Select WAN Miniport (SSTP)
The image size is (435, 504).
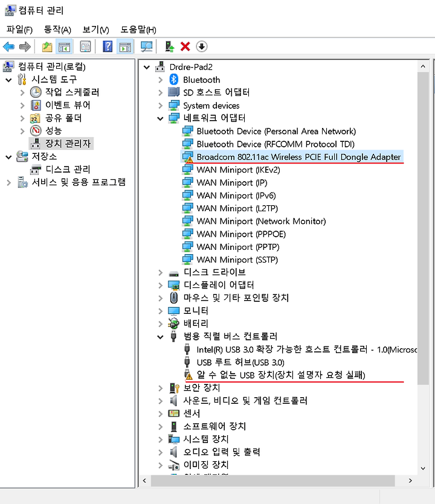tap(237, 260)
